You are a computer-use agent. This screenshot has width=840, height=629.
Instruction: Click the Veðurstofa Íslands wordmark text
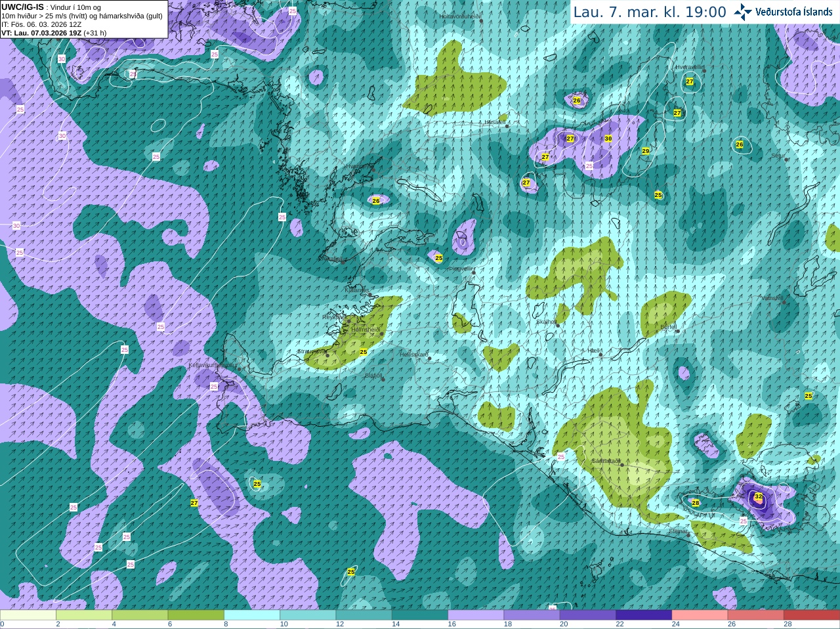coord(794,12)
